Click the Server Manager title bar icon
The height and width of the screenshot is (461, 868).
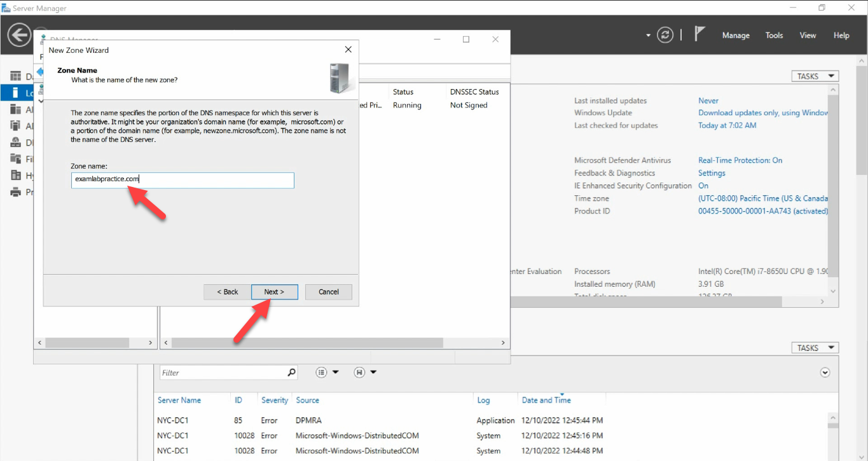[x=6, y=8]
